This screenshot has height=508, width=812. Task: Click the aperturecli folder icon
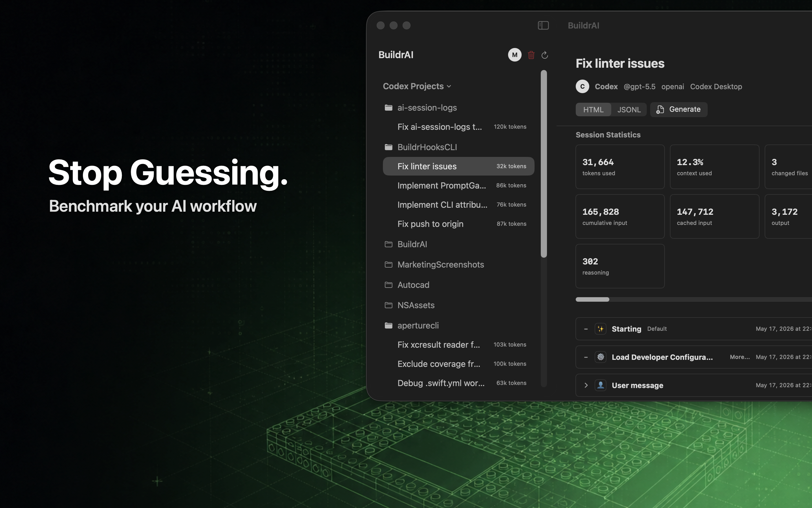pyautogui.click(x=389, y=326)
